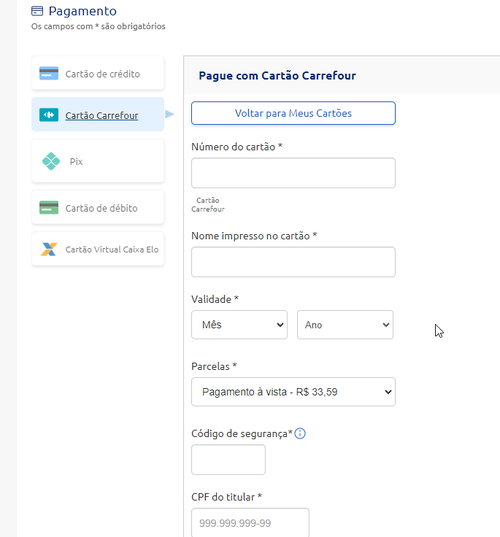Choose Pix as payment method
Viewport: 500px width, 537px height.
[98, 161]
